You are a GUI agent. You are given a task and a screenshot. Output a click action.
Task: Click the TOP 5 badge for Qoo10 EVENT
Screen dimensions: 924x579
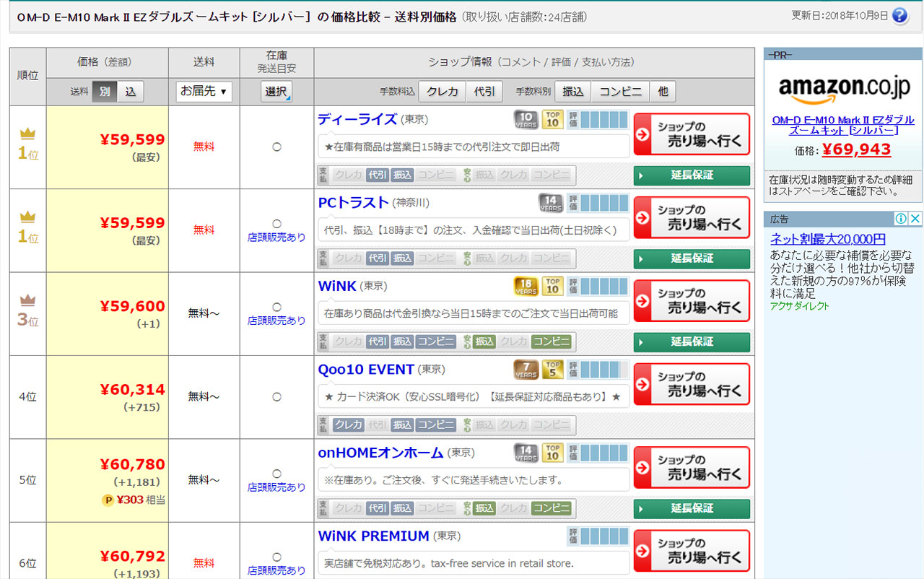(553, 370)
